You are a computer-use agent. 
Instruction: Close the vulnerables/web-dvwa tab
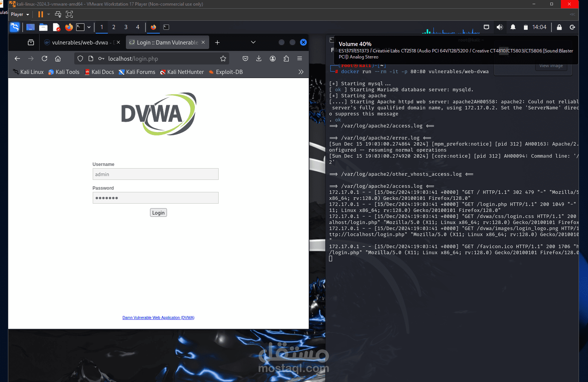[x=118, y=42]
